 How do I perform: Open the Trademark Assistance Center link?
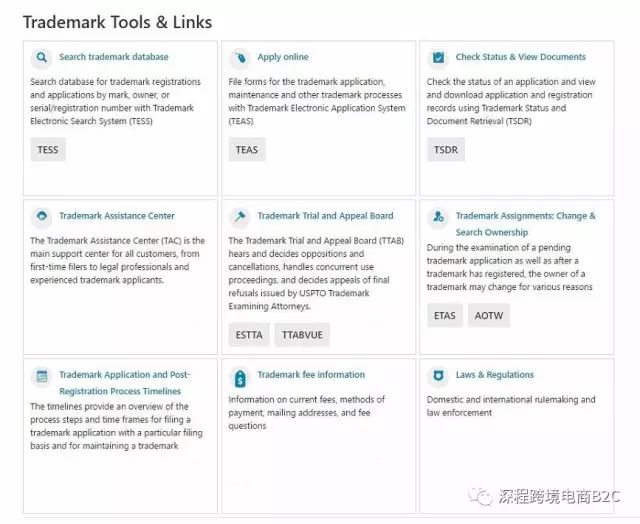point(117,216)
